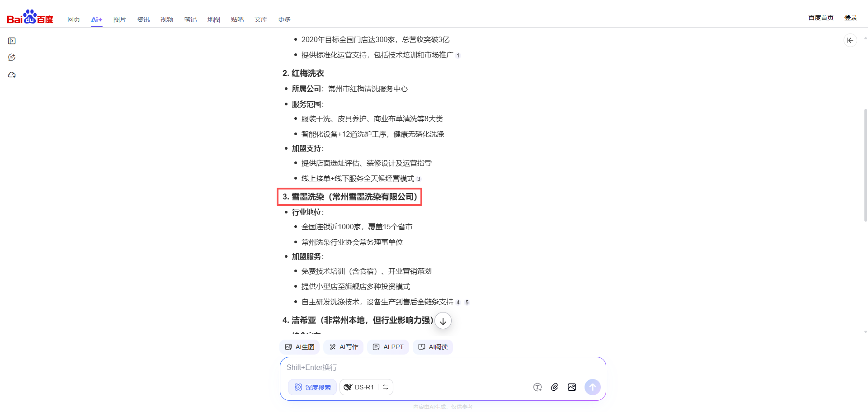Jump to bottom with the down-arrow button
Viewport: 868px width, 412px height.
443,321
